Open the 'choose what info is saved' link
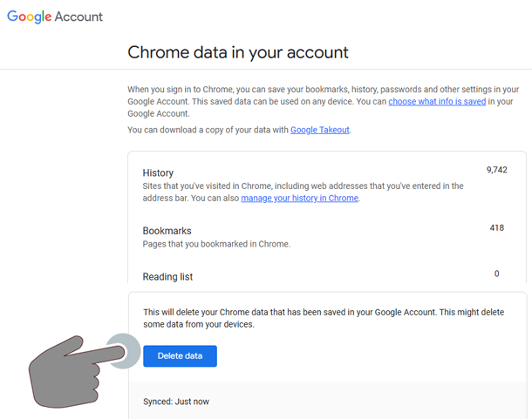 [x=437, y=101]
